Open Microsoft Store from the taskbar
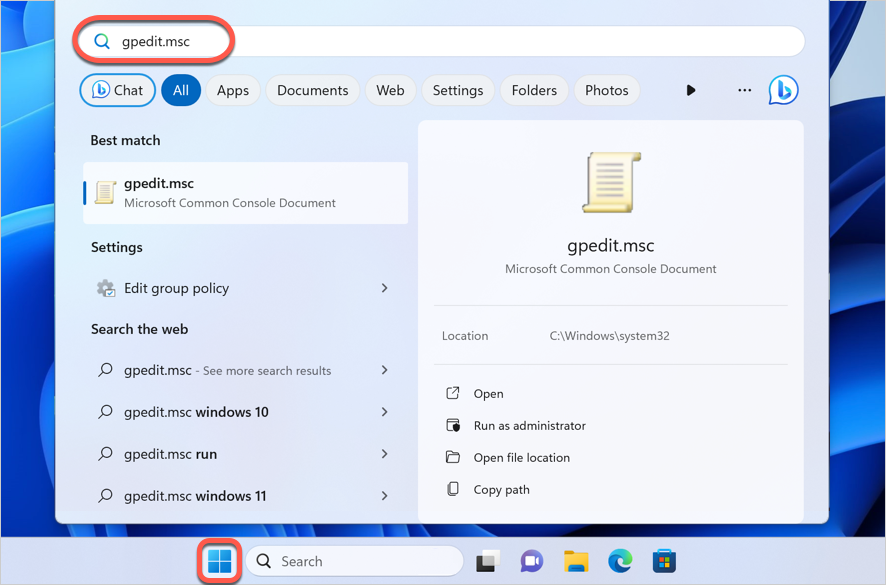886x585 pixels. [664, 561]
